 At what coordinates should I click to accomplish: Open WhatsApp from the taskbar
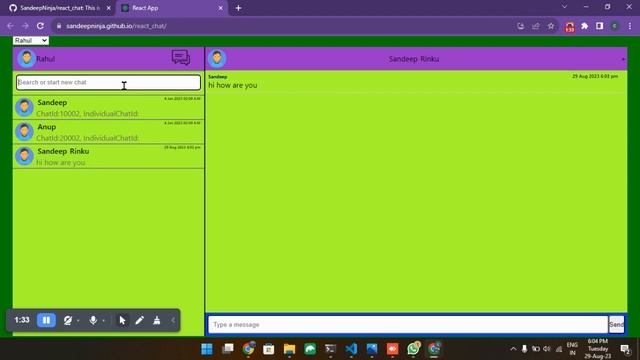coord(413,349)
